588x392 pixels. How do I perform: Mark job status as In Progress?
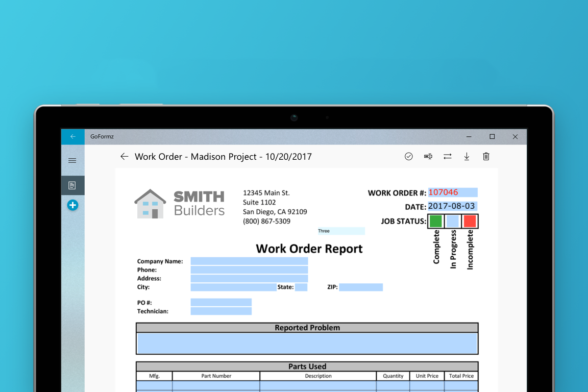click(x=452, y=220)
